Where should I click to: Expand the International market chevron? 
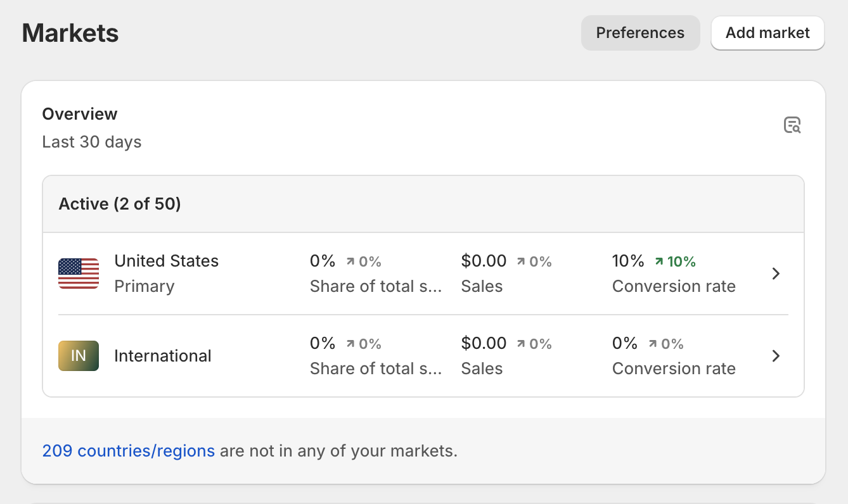(776, 356)
